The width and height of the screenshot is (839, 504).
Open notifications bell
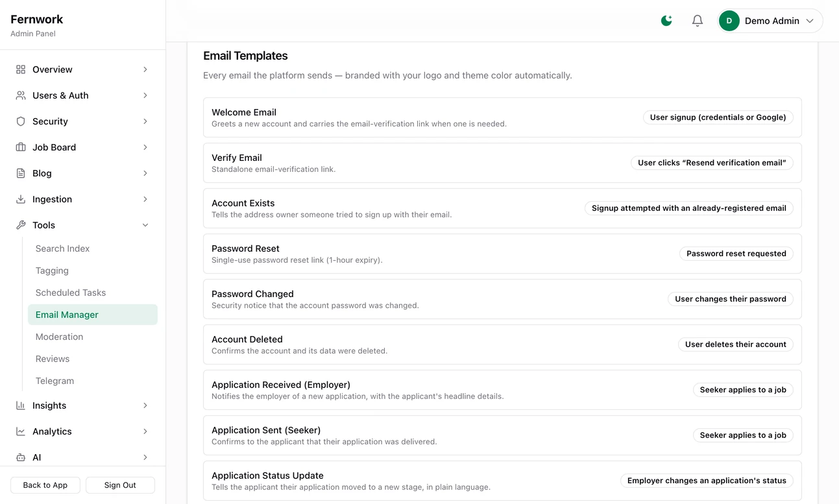[698, 21]
